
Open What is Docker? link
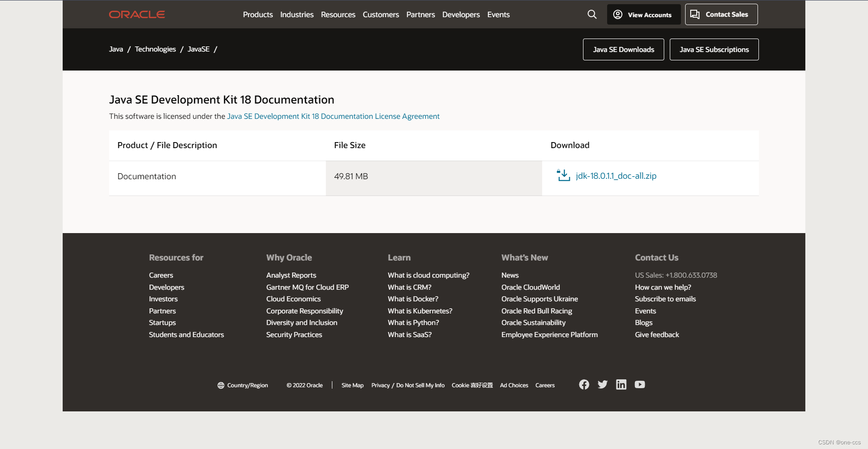tap(413, 299)
